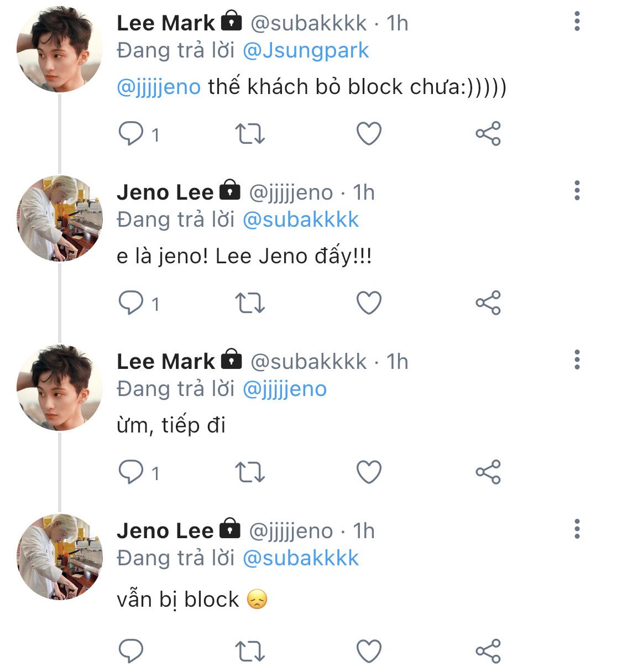Click @jjjjjeno mention in Lee Mark's first tweet
Viewport: 622px width, 672px height.
point(159,87)
